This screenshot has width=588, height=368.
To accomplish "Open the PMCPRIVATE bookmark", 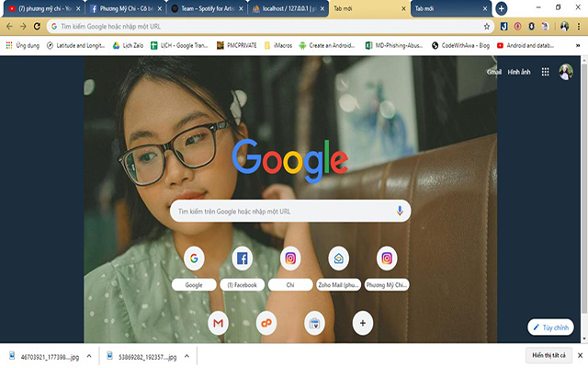I will [237, 45].
